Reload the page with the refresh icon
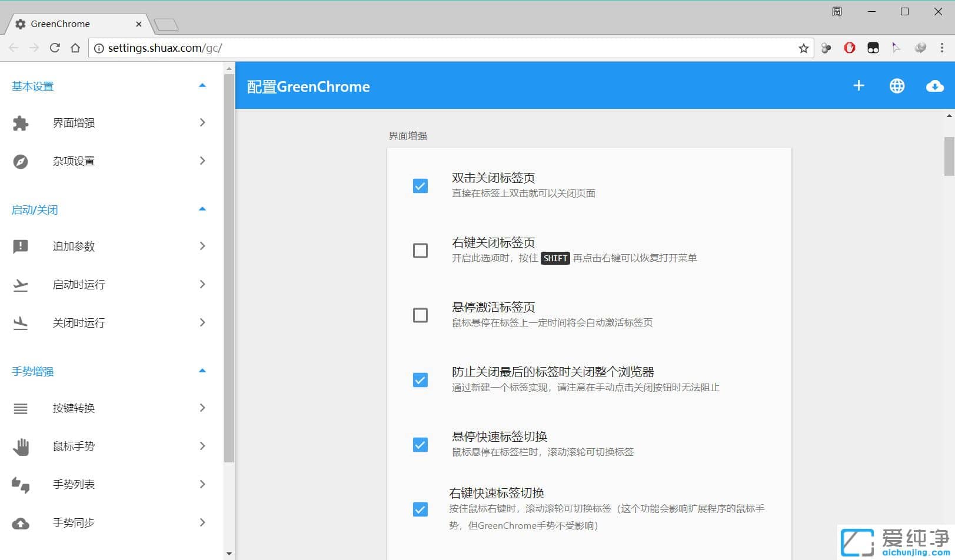Image resolution: width=955 pixels, height=560 pixels. [55, 48]
